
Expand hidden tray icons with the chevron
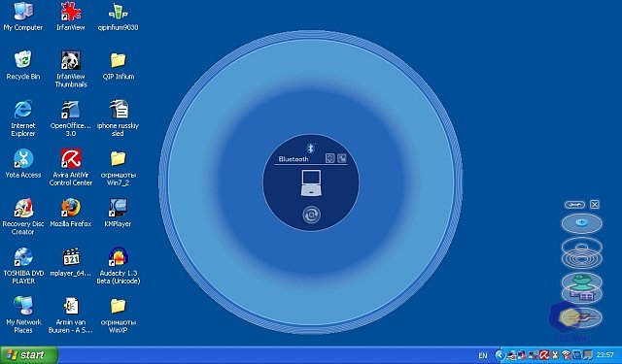pyautogui.click(x=501, y=355)
